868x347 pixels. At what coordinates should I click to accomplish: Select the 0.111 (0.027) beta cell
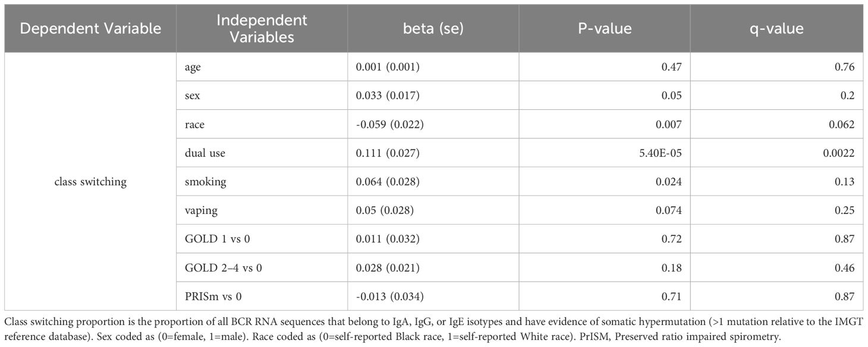coord(433,153)
